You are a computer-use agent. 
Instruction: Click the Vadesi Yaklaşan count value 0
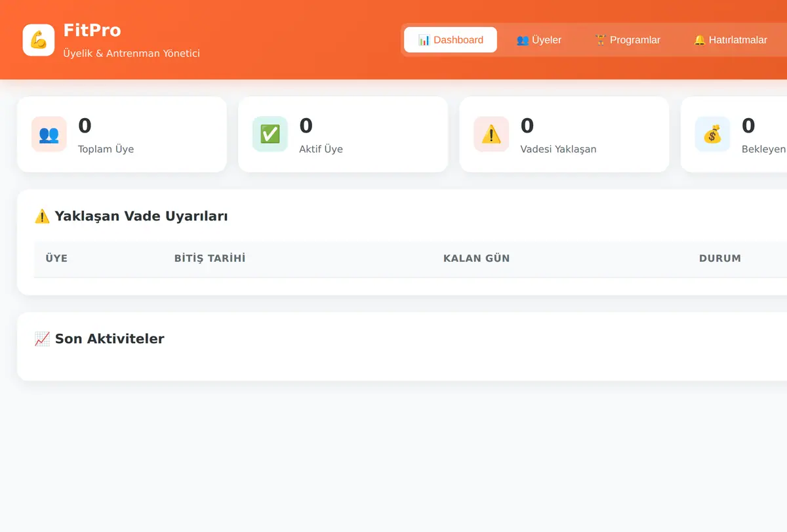pos(527,125)
